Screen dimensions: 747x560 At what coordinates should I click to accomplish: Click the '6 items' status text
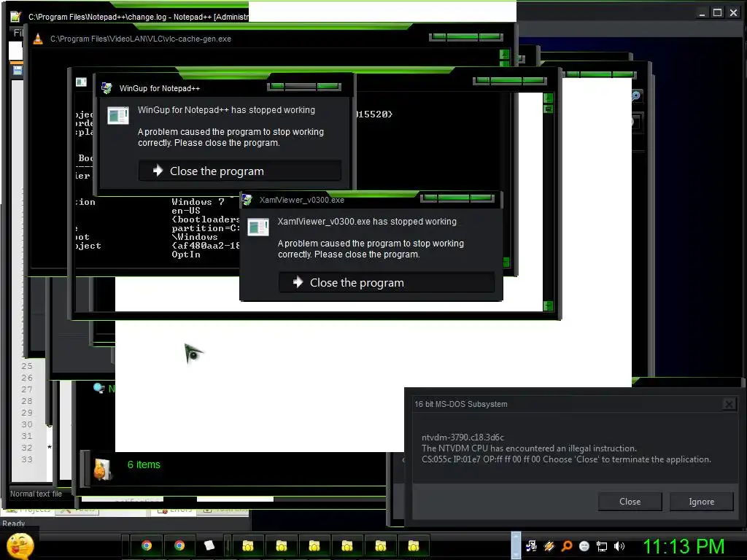(144, 464)
